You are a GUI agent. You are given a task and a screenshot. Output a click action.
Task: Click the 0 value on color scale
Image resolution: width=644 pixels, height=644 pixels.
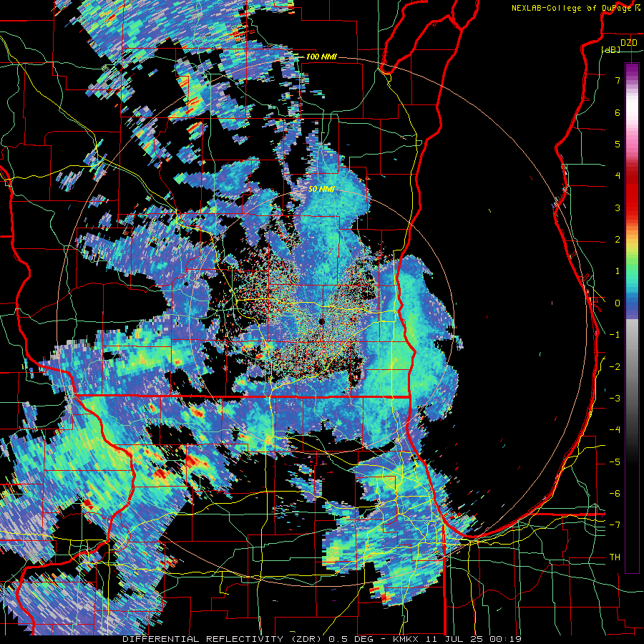click(618, 303)
